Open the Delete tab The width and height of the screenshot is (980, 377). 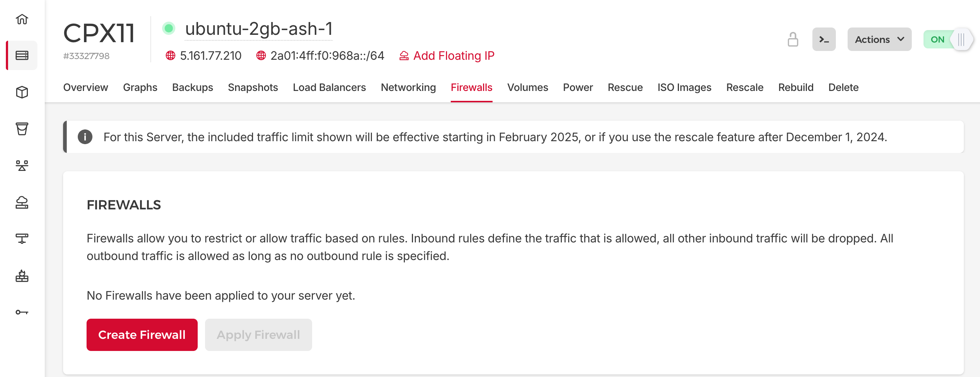(843, 88)
